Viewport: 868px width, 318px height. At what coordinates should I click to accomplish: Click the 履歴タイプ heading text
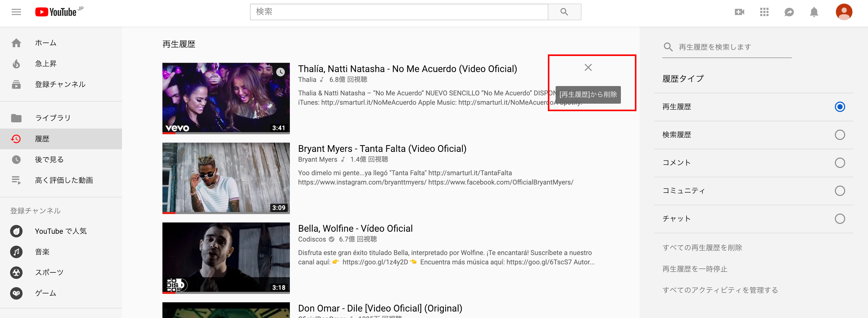(x=683, y=79)
